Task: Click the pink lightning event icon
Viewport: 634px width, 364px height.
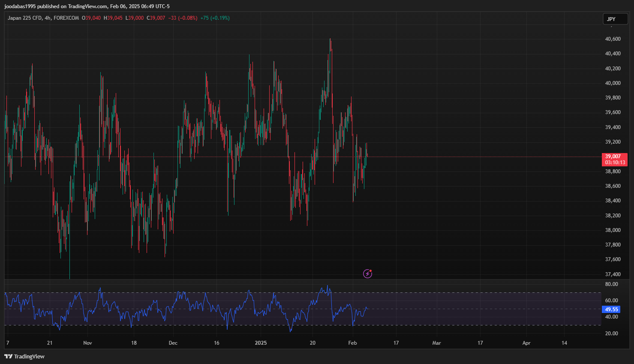Action: [x=368, y=274]
